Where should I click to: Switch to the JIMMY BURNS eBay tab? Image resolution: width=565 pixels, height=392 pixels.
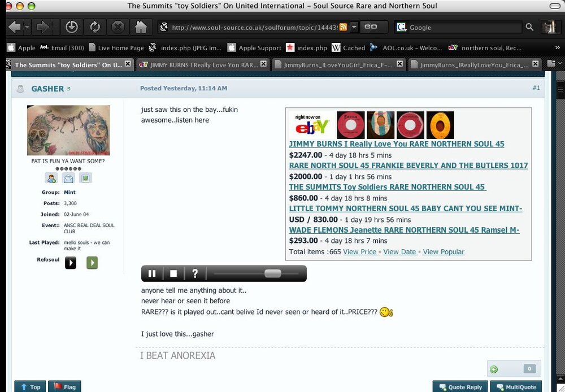[202, 65]
